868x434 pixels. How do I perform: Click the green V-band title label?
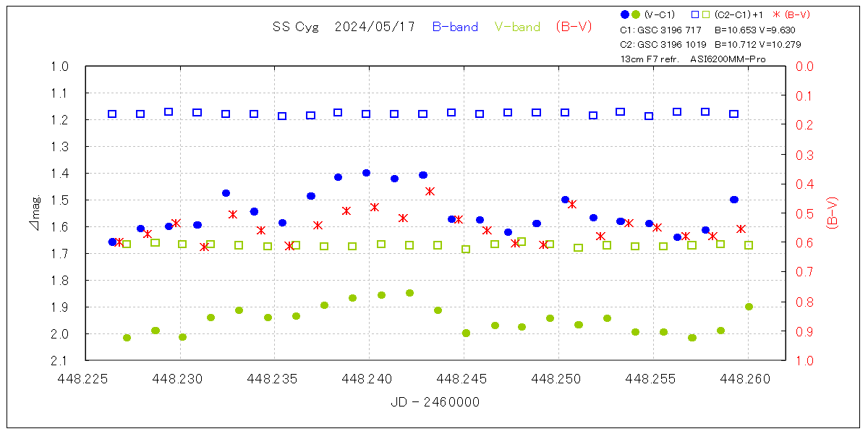[517, 27]
